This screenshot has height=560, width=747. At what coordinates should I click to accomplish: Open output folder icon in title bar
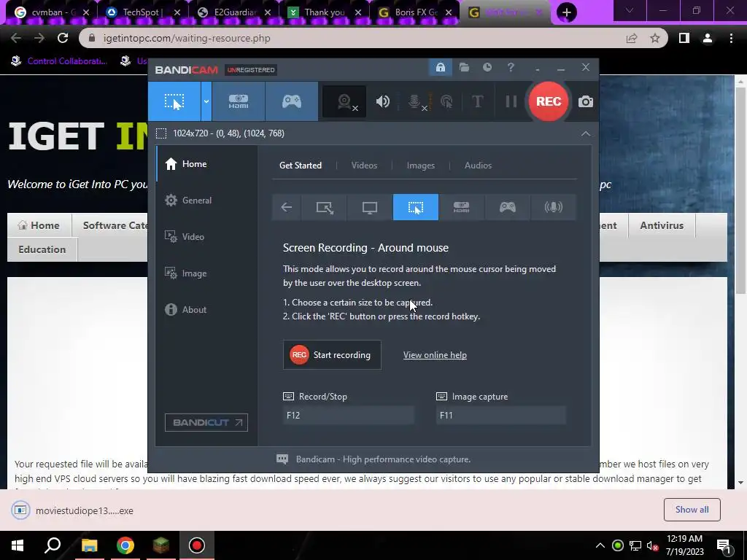point(464,68)
